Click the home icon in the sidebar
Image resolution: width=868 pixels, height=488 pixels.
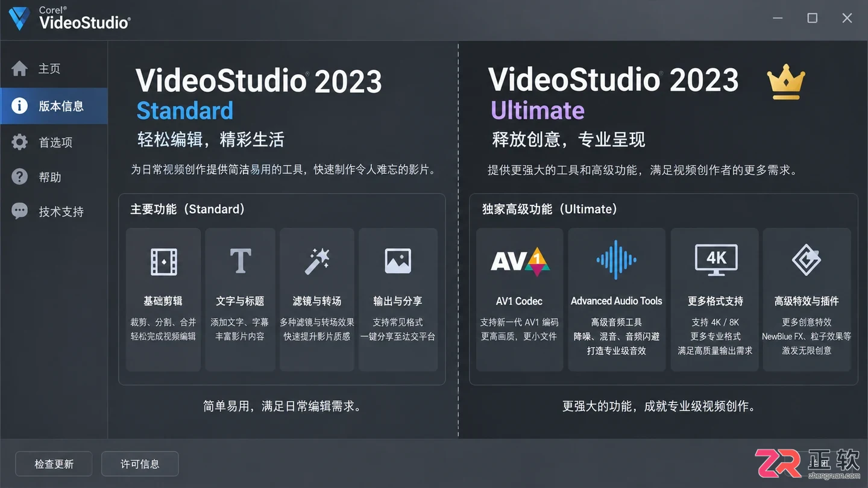(19, 69)
